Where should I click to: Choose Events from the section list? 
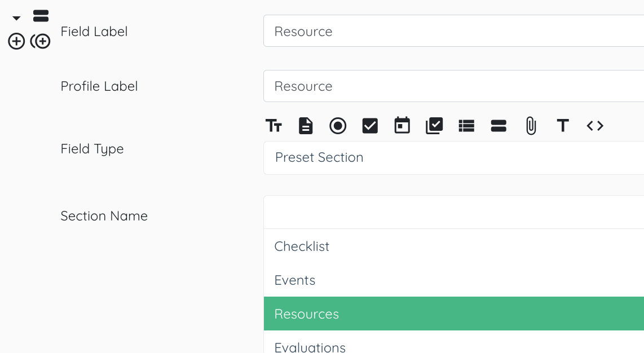tap(454, 280)
